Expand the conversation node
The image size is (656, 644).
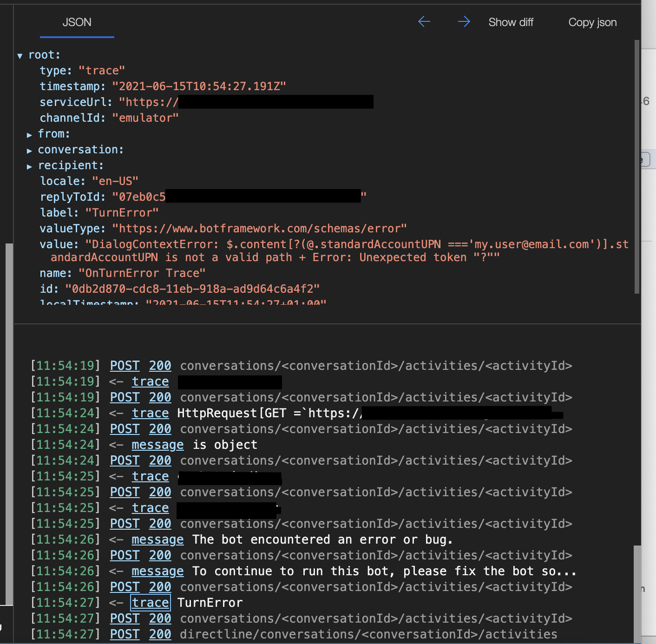(30, 150)
